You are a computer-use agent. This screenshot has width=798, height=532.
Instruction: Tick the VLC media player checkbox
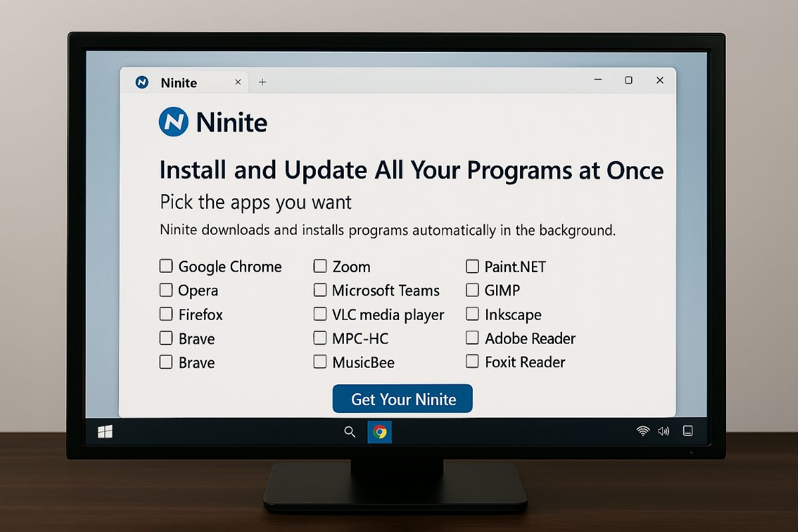click(320, 314)
